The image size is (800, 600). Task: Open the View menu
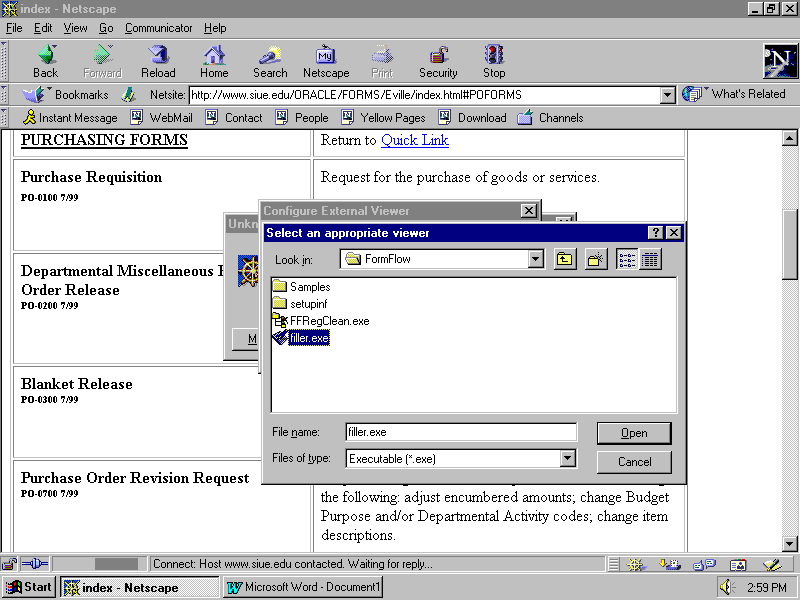point(76,28)
